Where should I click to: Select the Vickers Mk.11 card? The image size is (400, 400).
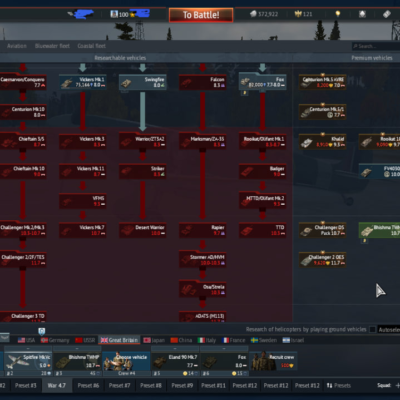click(83, 171)
